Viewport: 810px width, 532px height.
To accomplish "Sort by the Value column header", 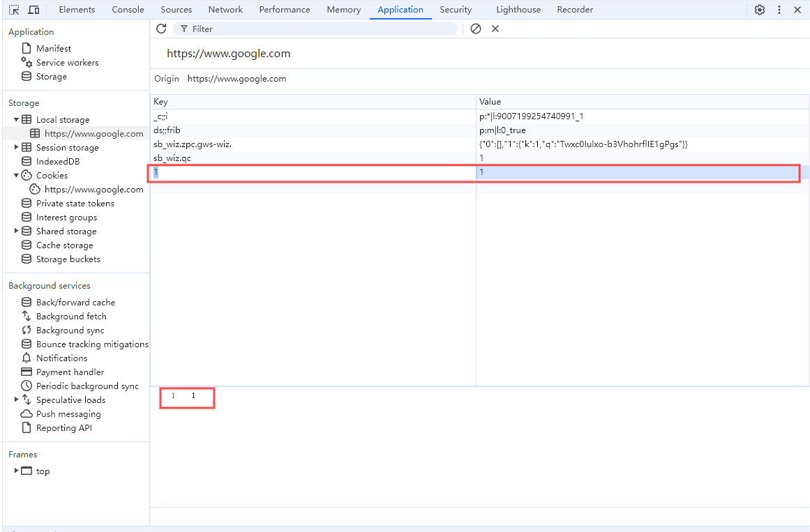I will (x=643, y=102).
